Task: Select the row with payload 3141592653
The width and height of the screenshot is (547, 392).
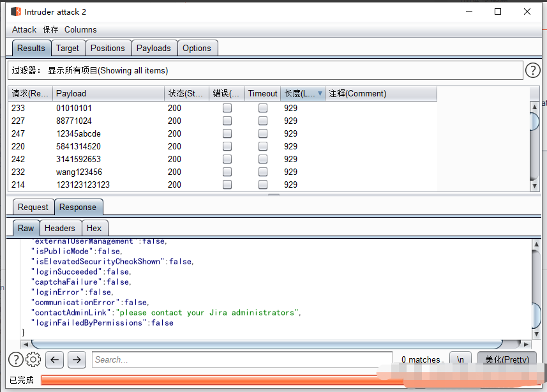Action: tap(222, 159)
